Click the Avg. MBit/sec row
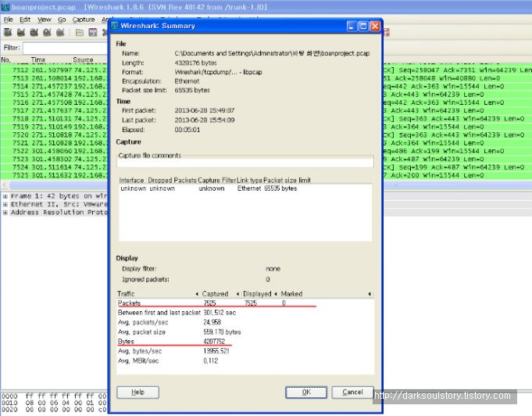Image resolution: width=532 pixels, height=416 pixels. point(245,360)
